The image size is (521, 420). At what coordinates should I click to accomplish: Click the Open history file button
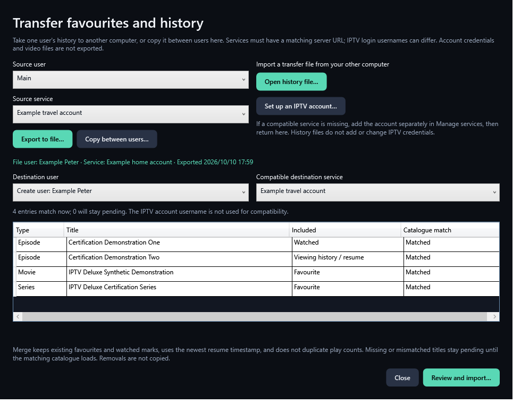coord(291,81)
